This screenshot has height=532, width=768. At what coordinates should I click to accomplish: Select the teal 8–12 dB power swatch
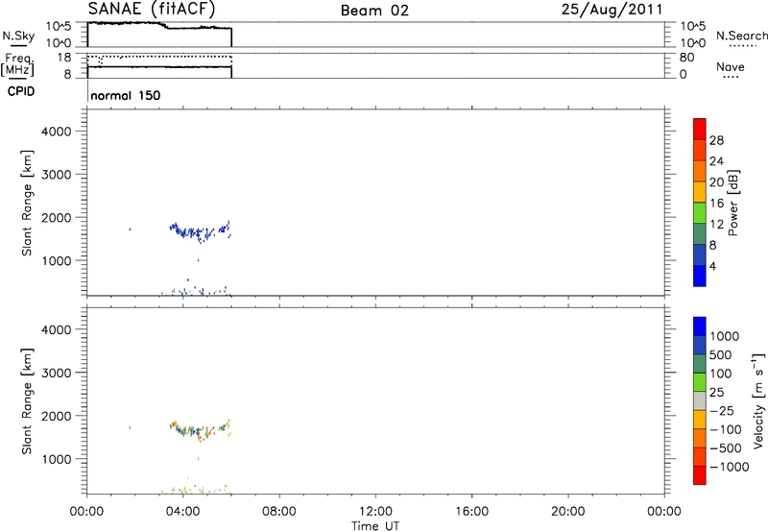coord(700,234)
